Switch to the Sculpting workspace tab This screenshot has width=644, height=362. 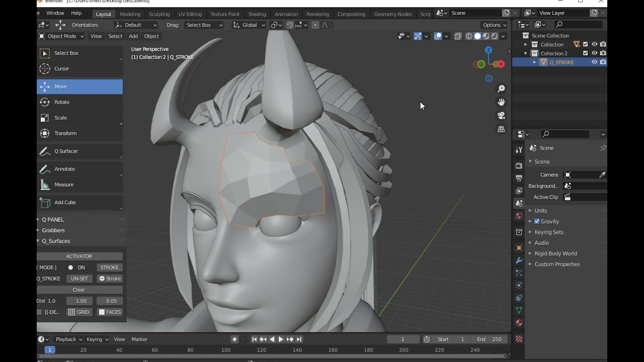pyautogui.click(x=159, y=14)
